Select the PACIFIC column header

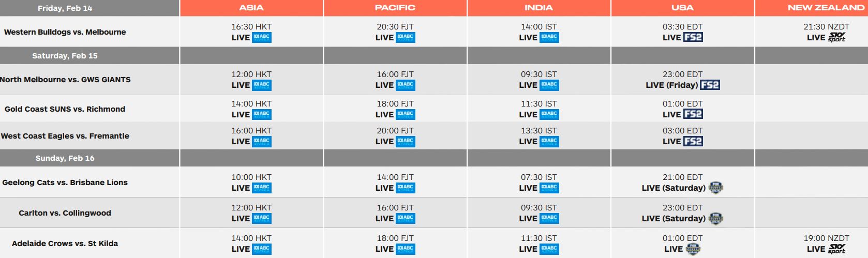tap(395, 8)
